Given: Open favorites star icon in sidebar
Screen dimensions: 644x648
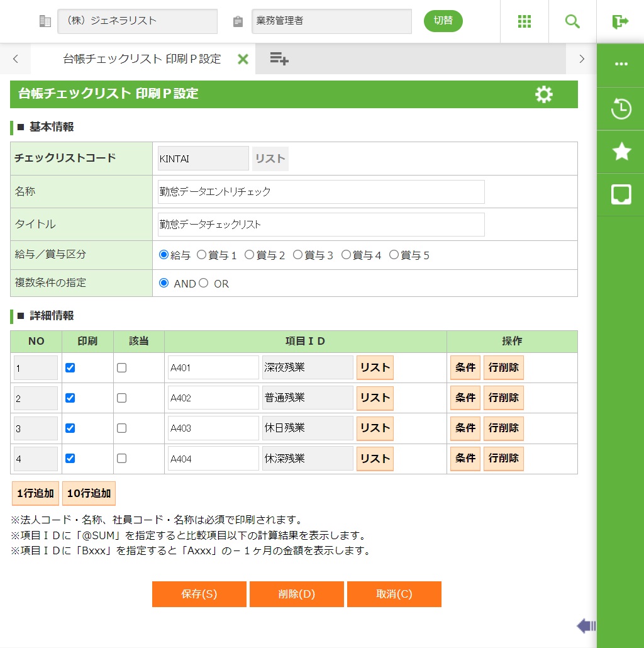Looking at the screenshot, I should (x=621, y=152).
